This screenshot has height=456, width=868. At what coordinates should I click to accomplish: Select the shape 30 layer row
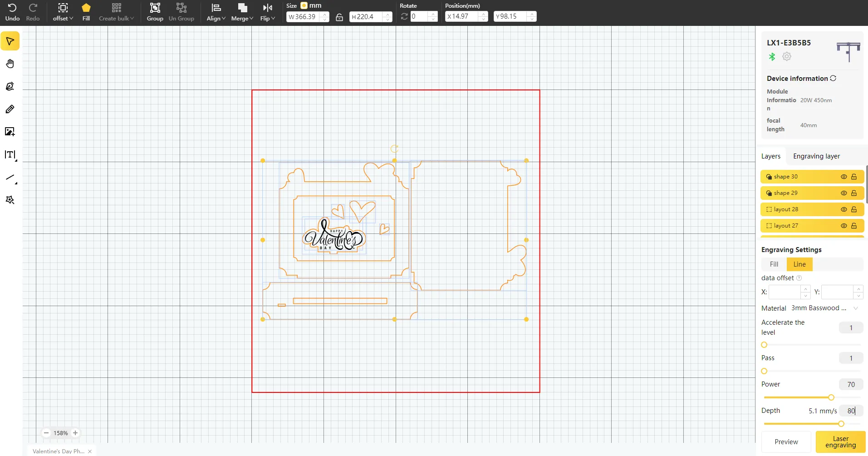(x=812, y=177)
